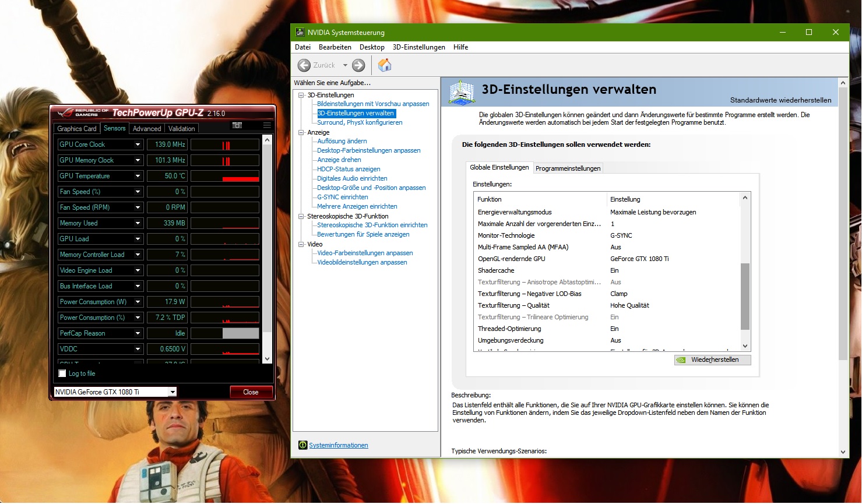The image size is (862, 504).
Task: Click settings list scroll up arrow
Action: click(x=745, y=199)
